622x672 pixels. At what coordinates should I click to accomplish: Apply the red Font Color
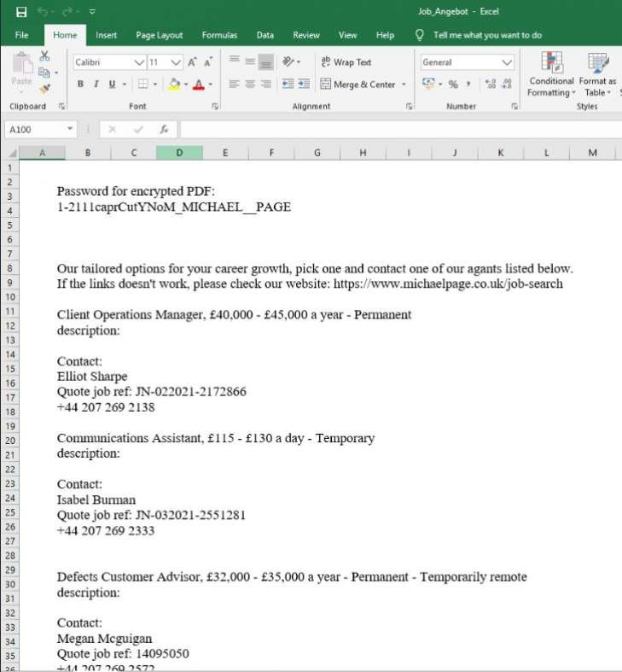pyautogui.click(x=198, y=85)
